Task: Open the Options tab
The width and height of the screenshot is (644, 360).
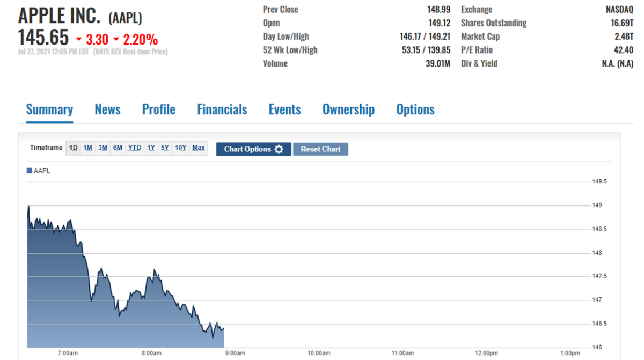Action: [415, 109]
